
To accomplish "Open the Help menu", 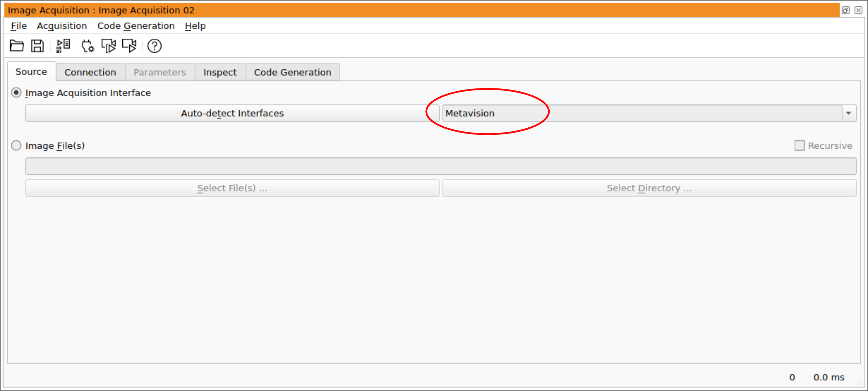I will pos(195,26).
